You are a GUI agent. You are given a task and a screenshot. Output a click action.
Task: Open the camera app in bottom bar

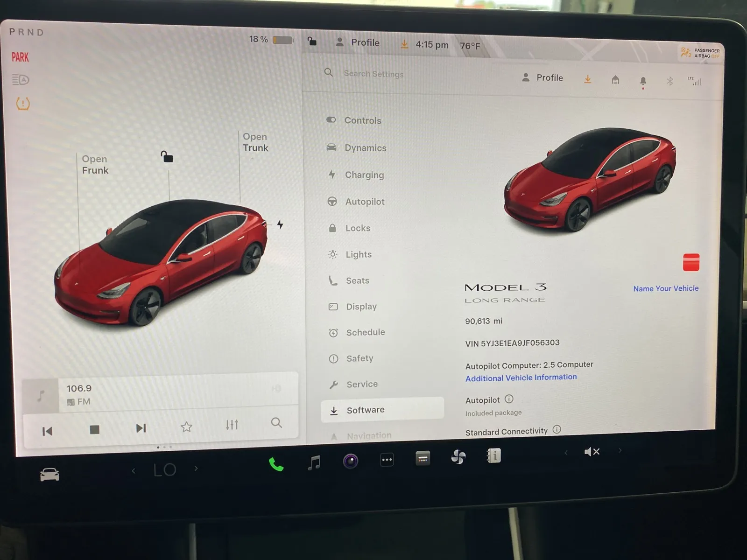pos(350,461)
